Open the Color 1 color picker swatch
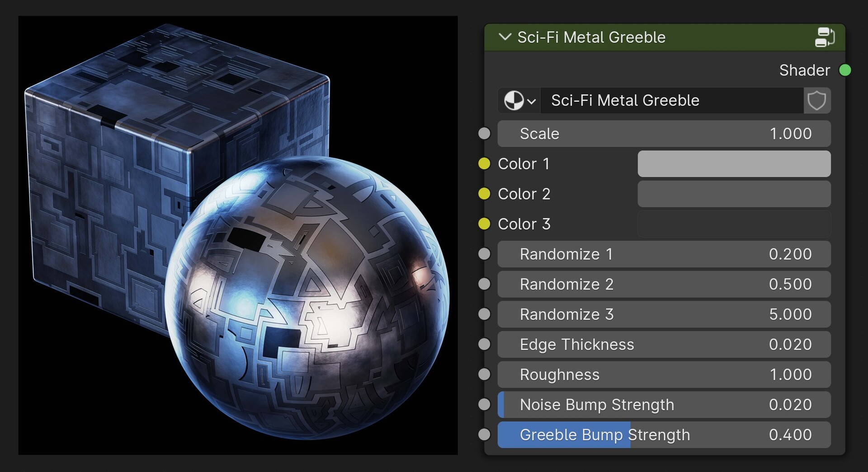 pos(734,164)
